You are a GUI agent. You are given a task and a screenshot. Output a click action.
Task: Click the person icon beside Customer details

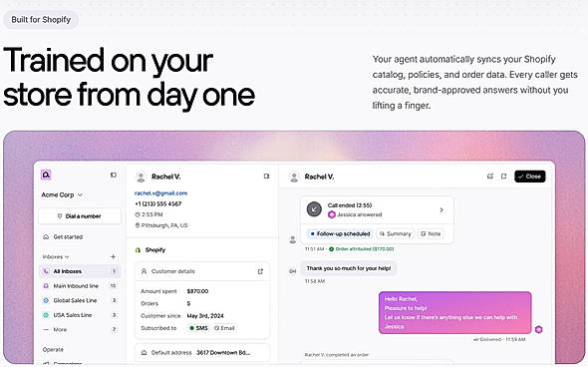point(144,271)
